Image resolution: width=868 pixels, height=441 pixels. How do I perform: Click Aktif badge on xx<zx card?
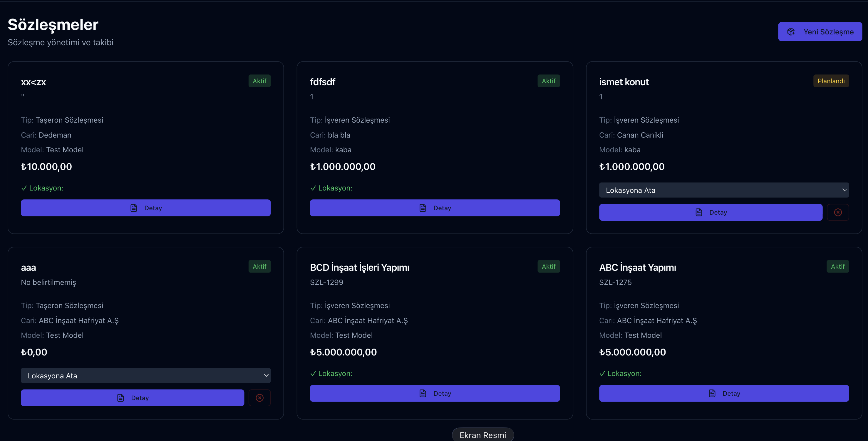pyautogui.click(x=259, y=81)
